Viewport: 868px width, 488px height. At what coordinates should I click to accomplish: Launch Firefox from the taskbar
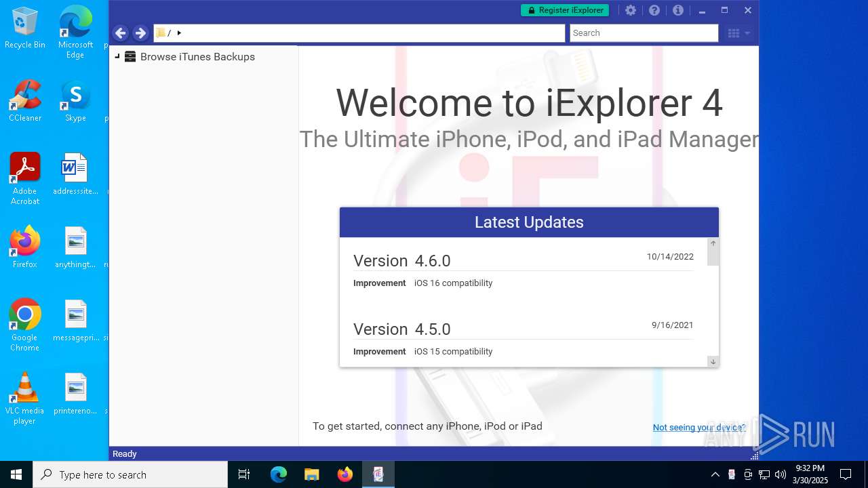tap(344, 474)
